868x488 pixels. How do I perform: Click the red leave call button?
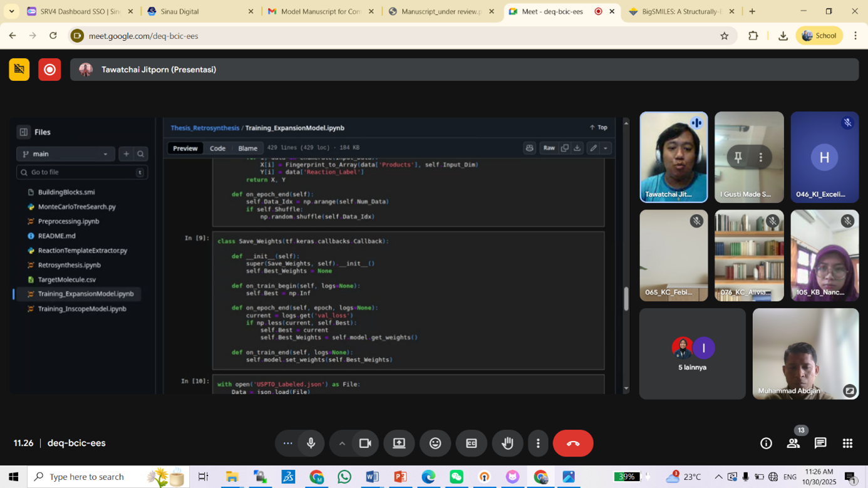[x=572, y=444]
